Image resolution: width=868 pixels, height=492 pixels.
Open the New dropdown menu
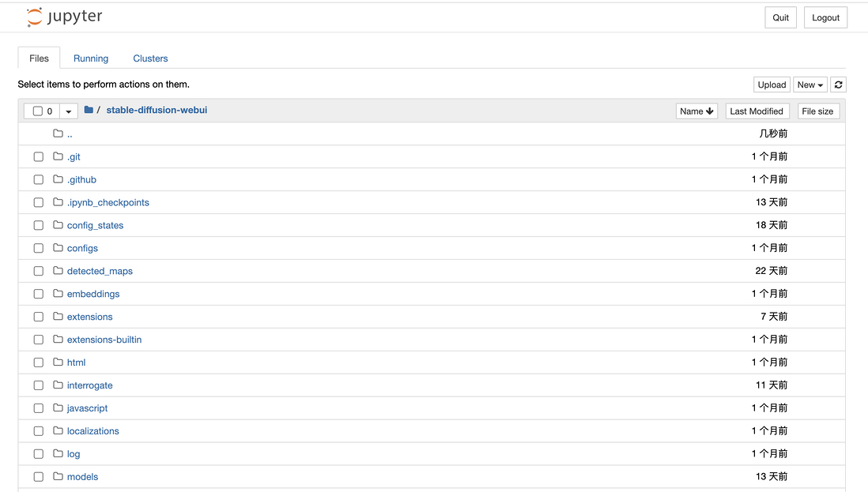(x=810, y=85)
